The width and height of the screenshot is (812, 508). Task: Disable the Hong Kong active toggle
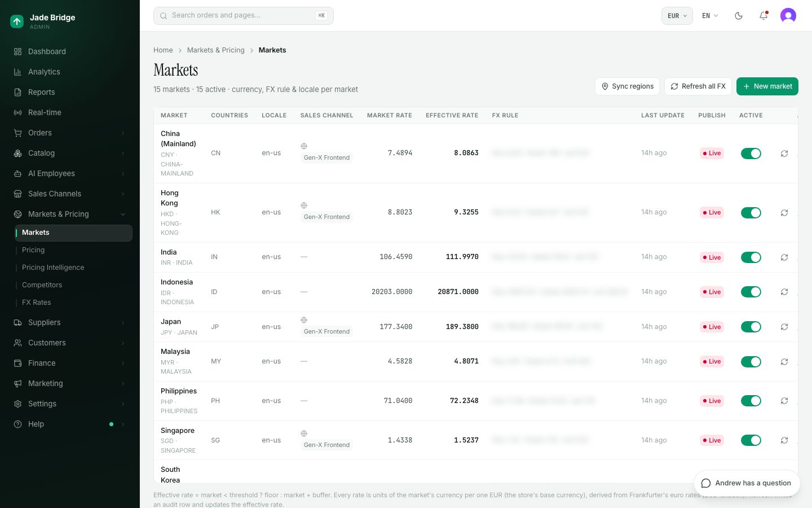point(751,213)
